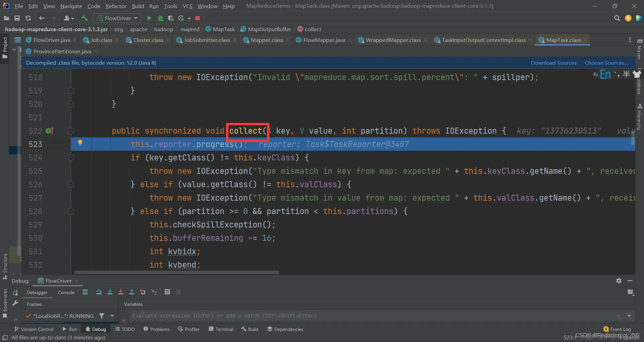Click the horizontal scrollbar of the editor
The image size is (644, 342).
tap(177, 272)
